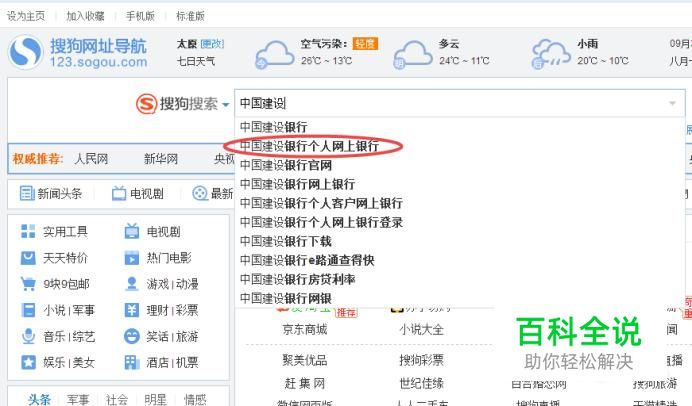Open 机票 link in sidebar
Viewport: 692px width, 406px height.
coord(187,363)
